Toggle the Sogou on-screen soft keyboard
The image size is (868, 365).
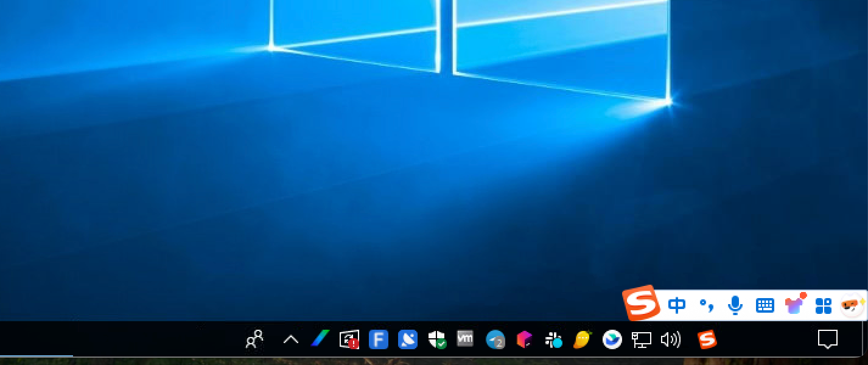click(765, 305)
